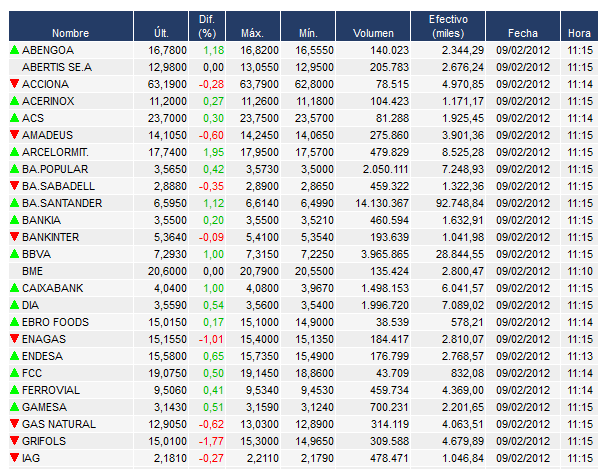Viewport: 605px width, 469px height.
Task: Click the green up arrow beside ENDESA
Action: 15,355
